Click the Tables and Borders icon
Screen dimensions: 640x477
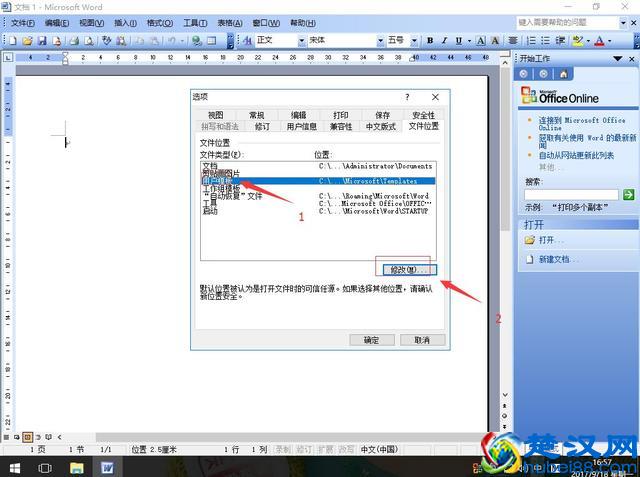click(x=211, y=40)
